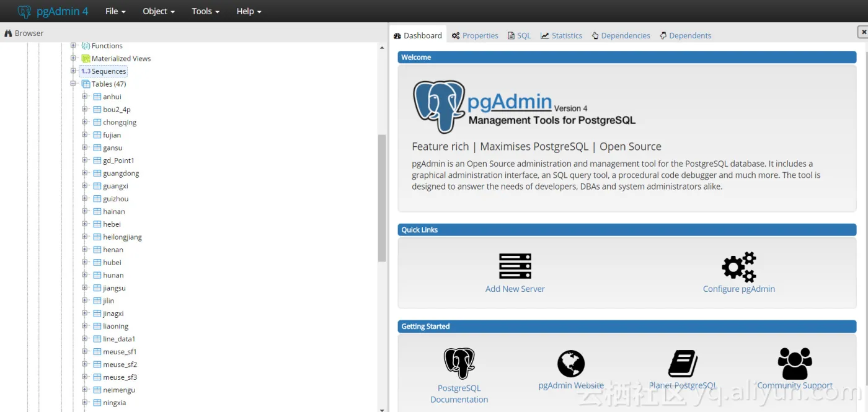Switch to the SQL tab
This screenshot has height=412, width=868.
coord(519,35)
